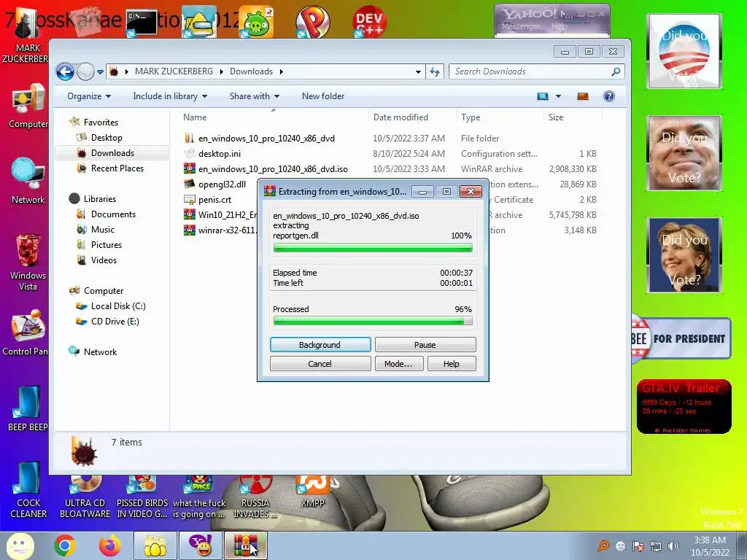Launch Chrome from taskbar
The image size is (747, 560).
[65, 545]
